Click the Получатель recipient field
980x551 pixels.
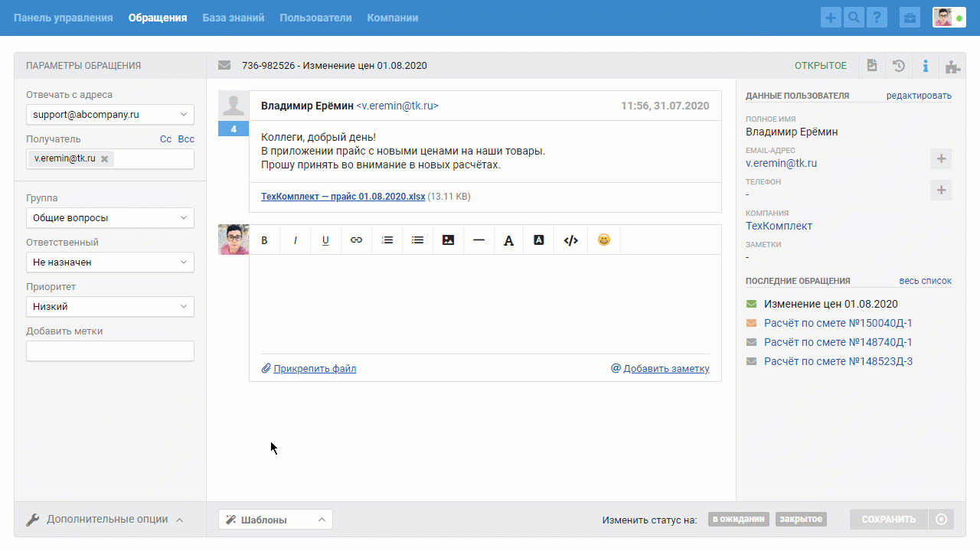pos(110,159)
